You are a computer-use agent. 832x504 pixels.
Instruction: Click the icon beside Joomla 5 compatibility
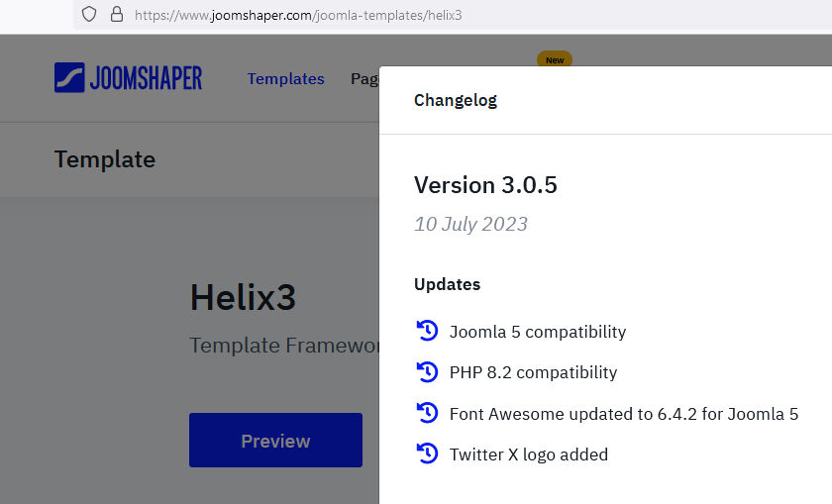coord(427,331)
